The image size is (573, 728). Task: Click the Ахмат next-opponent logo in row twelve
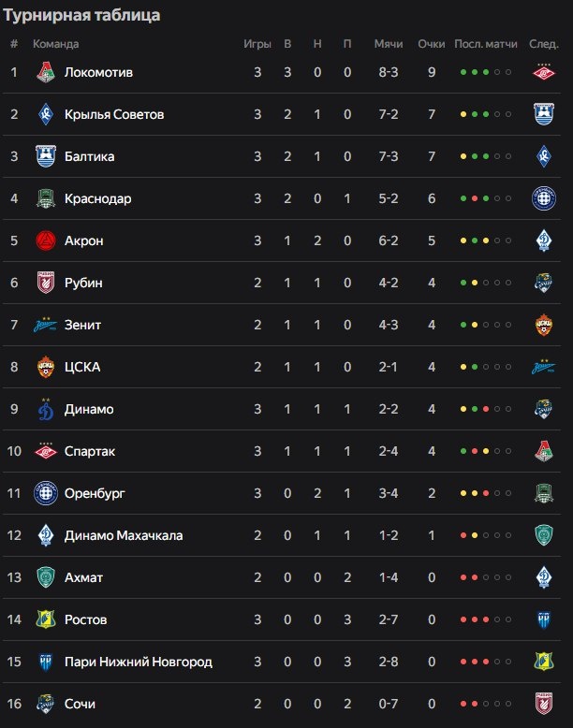pos(544,535)
